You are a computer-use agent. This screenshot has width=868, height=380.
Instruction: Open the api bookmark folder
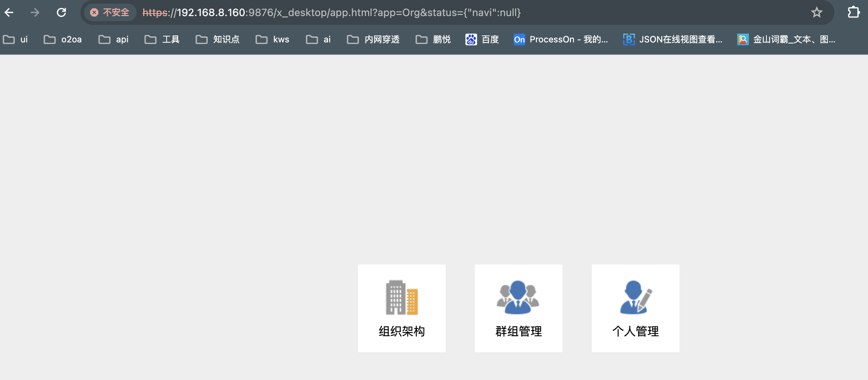tap(113, 39)
